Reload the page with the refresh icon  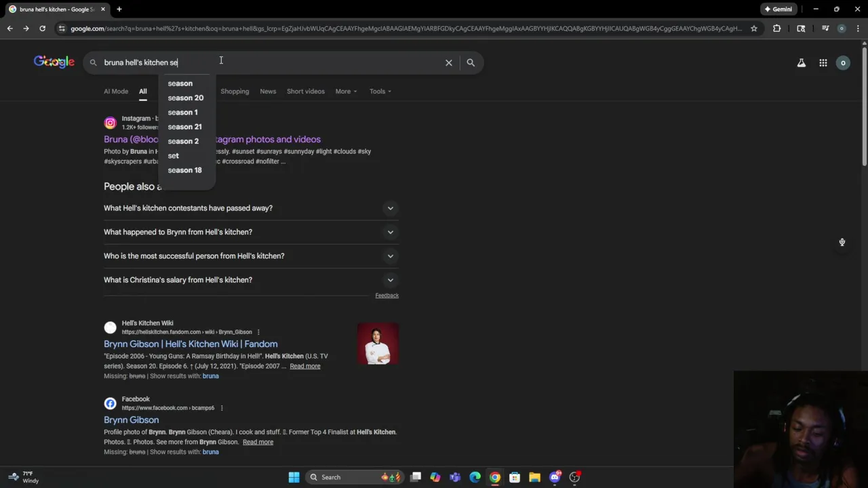[42, 28]
